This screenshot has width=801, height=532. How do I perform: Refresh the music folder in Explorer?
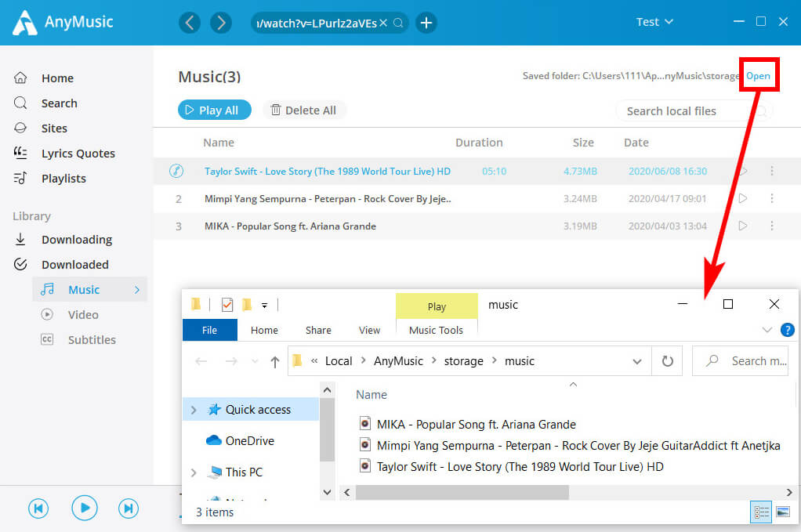pos(667,361)
